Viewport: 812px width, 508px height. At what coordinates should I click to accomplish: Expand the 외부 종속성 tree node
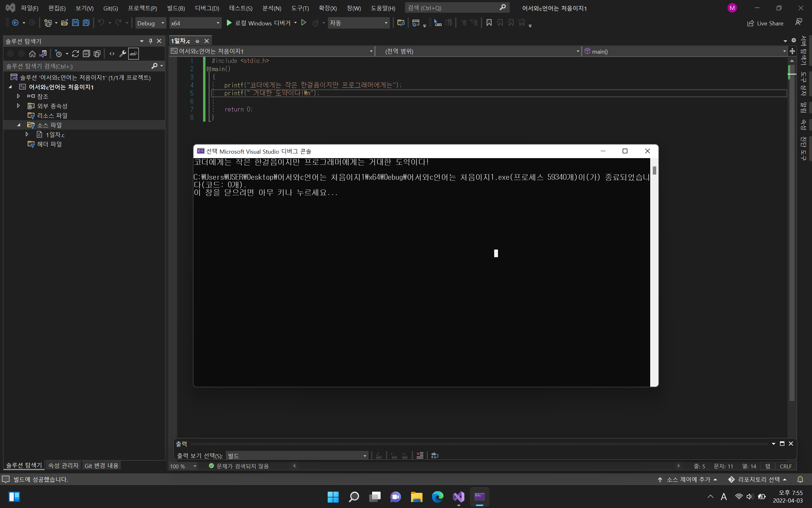(18, 105)
